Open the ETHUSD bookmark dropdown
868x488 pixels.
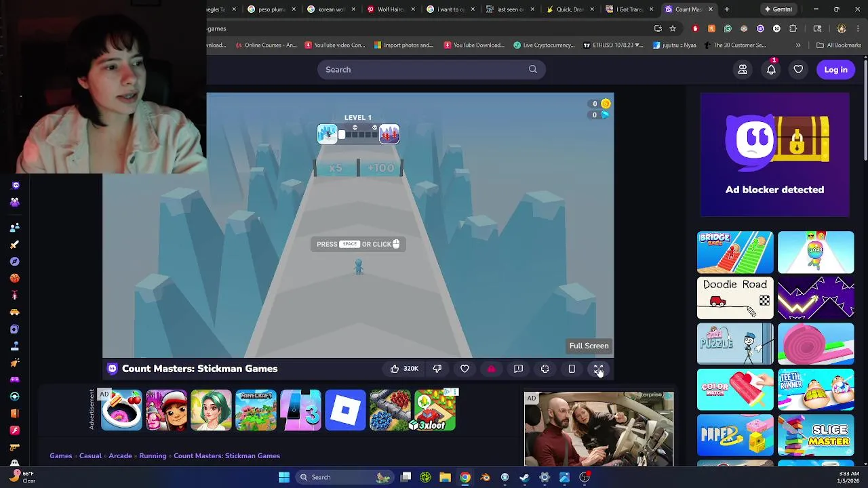tap(612, 45)
